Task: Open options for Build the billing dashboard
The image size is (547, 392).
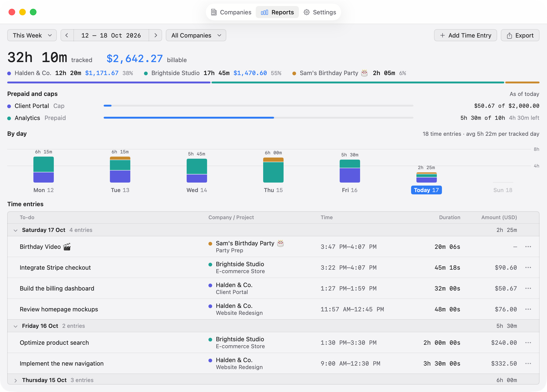Action: 528,288
